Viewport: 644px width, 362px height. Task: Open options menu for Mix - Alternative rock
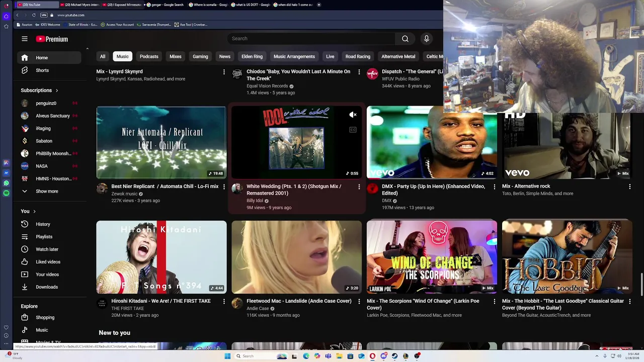[629, 187]
